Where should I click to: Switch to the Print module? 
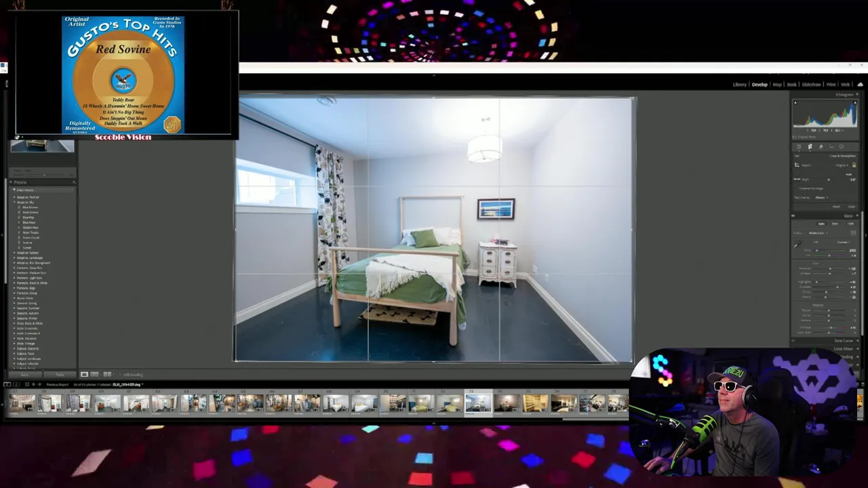(831, 85)
